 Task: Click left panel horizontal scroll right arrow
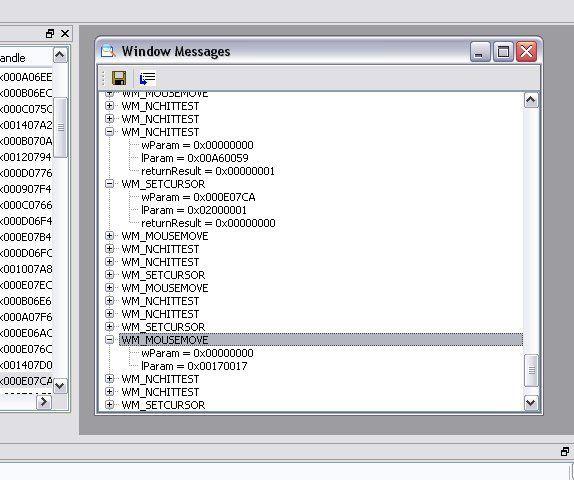(x=44, y=402)
